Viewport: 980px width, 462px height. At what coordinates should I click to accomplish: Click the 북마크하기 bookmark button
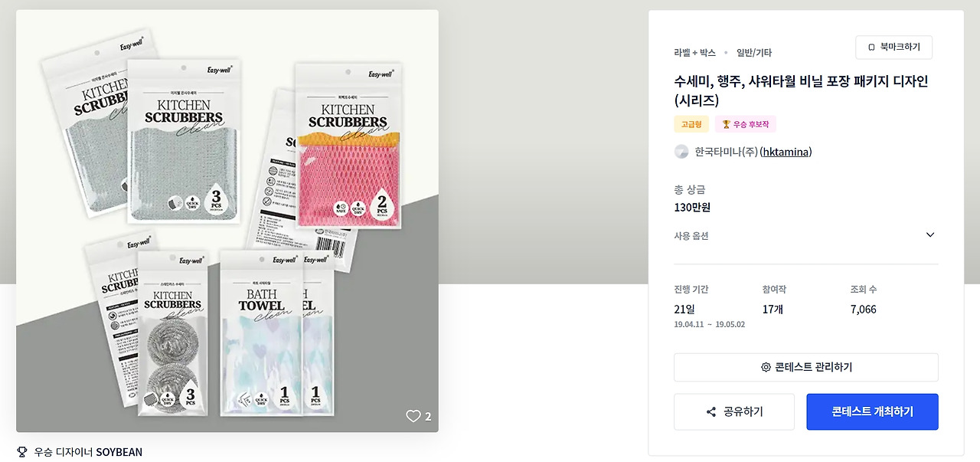(893, 48)
